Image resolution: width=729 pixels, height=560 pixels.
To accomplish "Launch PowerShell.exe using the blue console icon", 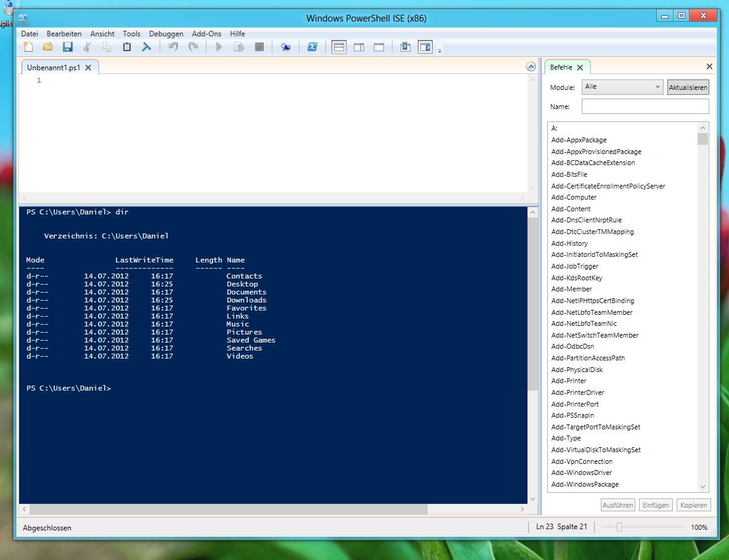I will [x=312, y=47].
